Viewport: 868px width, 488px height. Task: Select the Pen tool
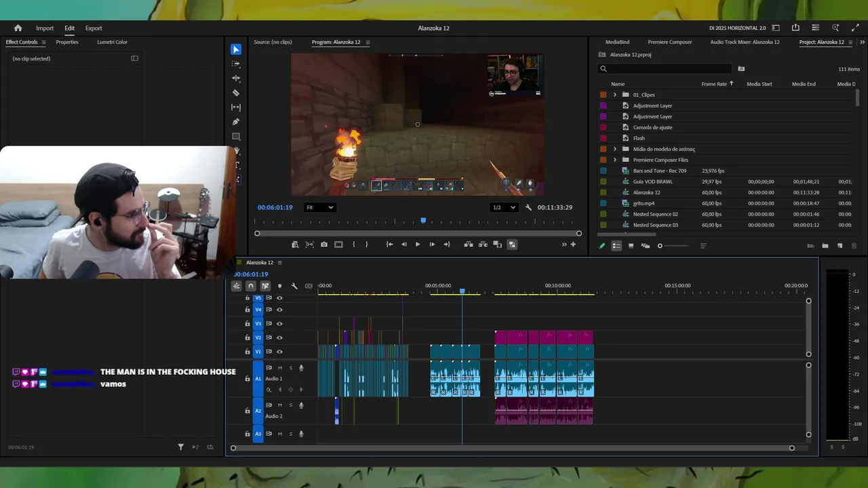click(x=236, y=122)
